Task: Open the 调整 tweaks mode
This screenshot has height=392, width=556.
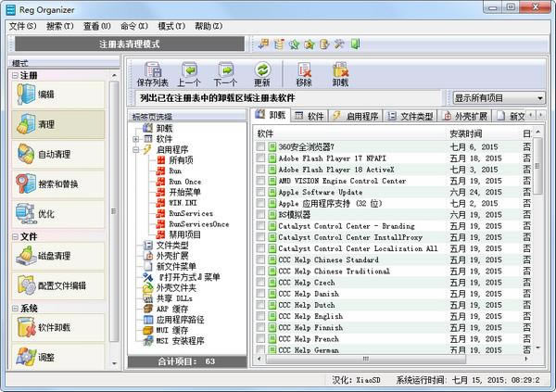Action: [x=58, y=357]
